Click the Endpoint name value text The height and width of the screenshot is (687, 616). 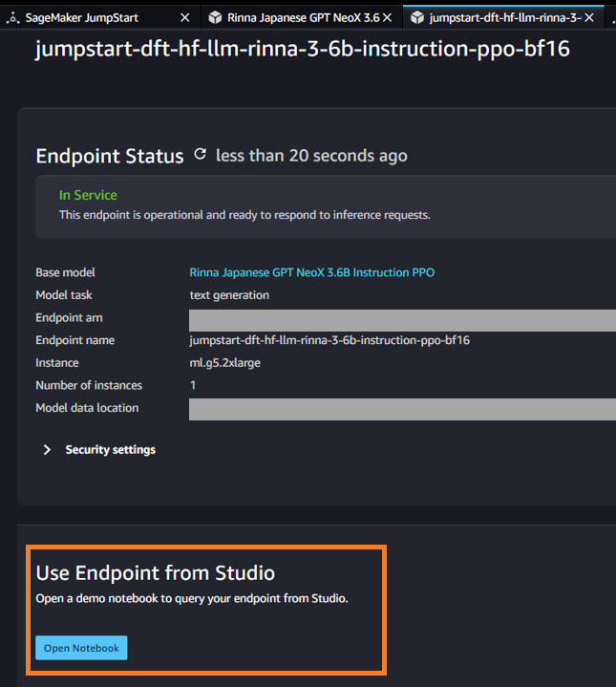coord(329,340)
